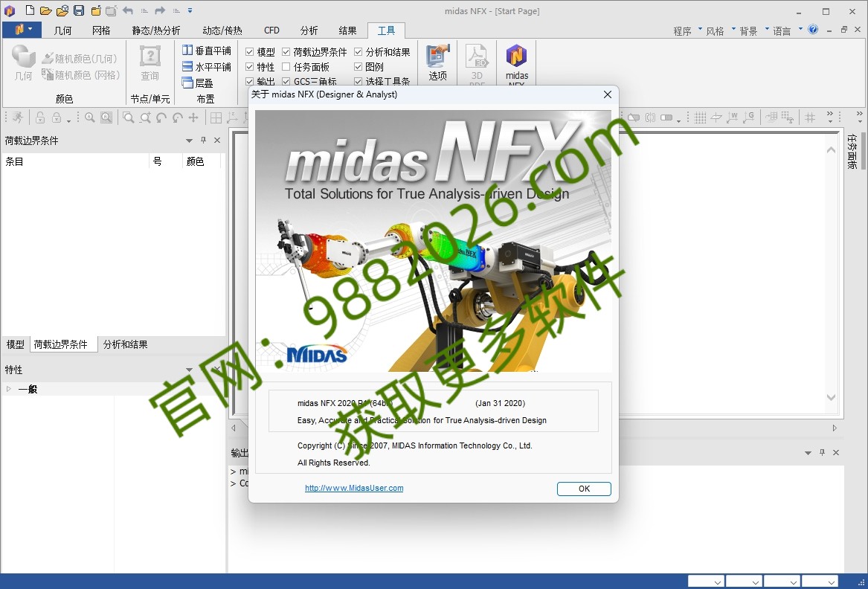Toggle the 模型 (Model) checkbox
The width and height of the screenshot is (868, 589).
pyautogui.click(x=250, y=52)
